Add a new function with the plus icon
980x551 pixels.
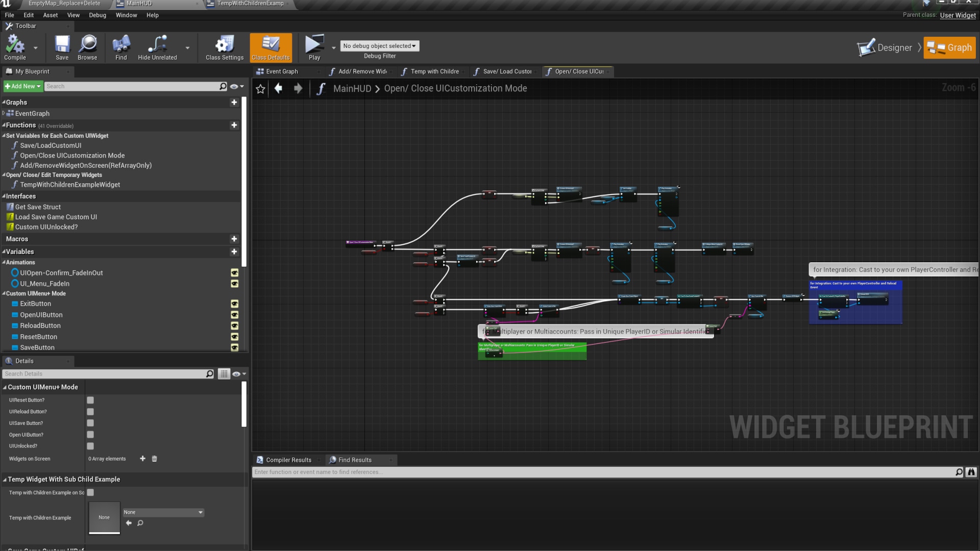(234, 125)
